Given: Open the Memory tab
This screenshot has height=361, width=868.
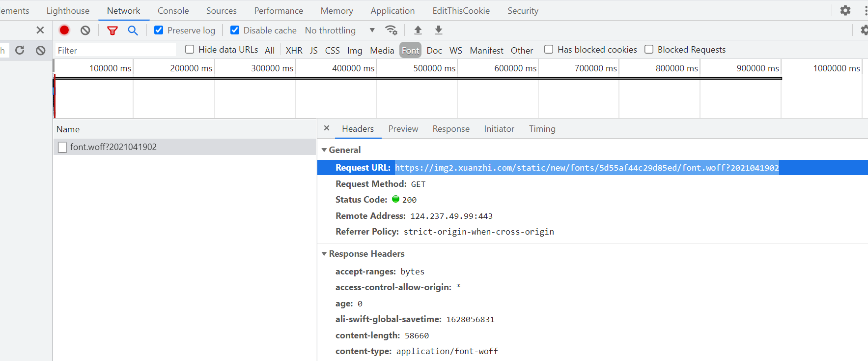Looking at the screenshot, I should [x=337, y=10].
